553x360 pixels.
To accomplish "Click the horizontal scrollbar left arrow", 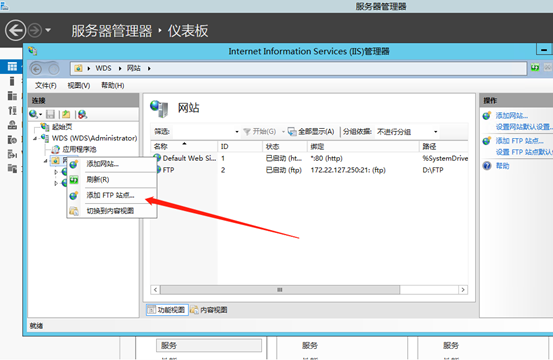I will 155,290.
